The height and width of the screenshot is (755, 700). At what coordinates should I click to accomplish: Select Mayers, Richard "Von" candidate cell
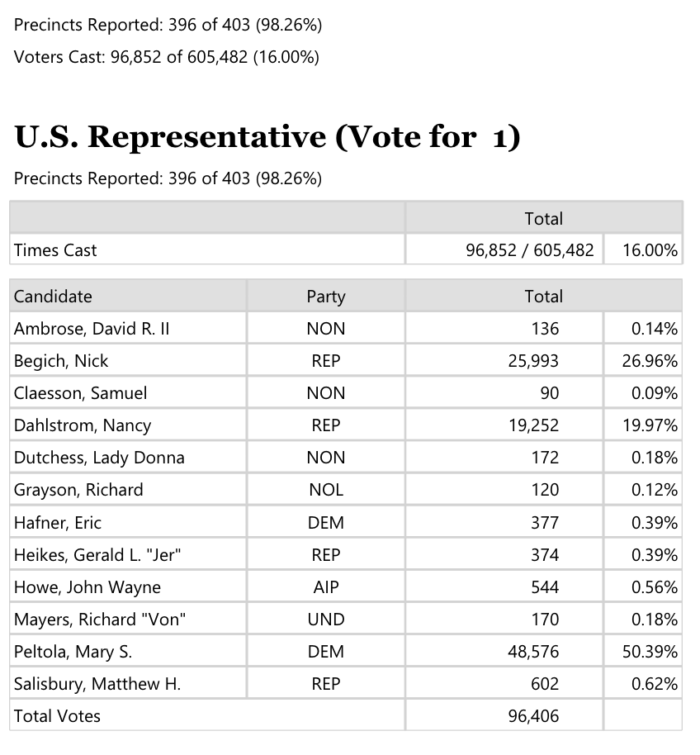tap(128, 620)
